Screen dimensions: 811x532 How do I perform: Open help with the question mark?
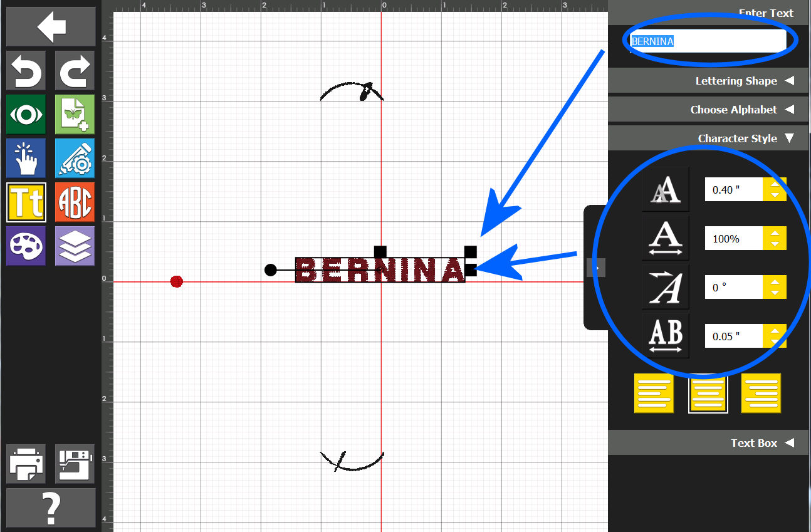point(51,508)
